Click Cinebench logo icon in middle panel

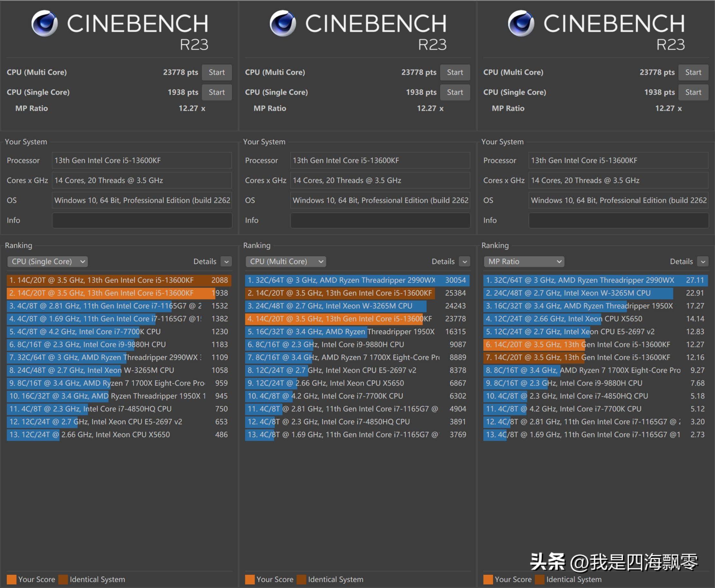[x=283, y=23]
